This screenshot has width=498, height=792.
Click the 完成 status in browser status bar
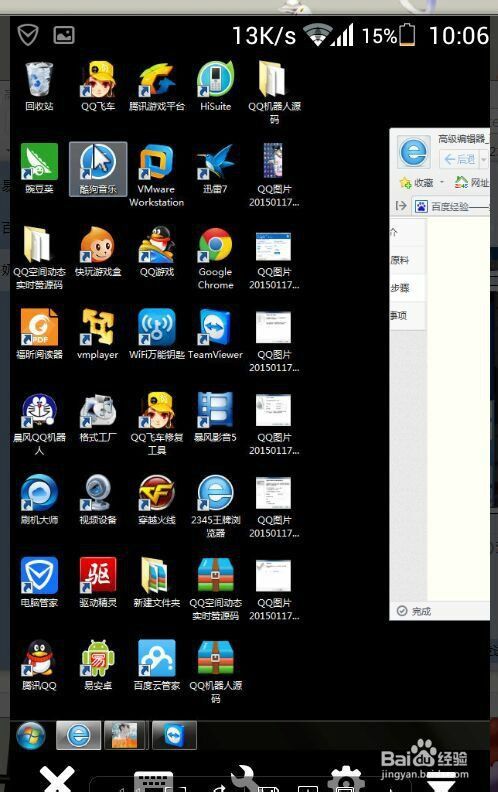pos(414,611)
